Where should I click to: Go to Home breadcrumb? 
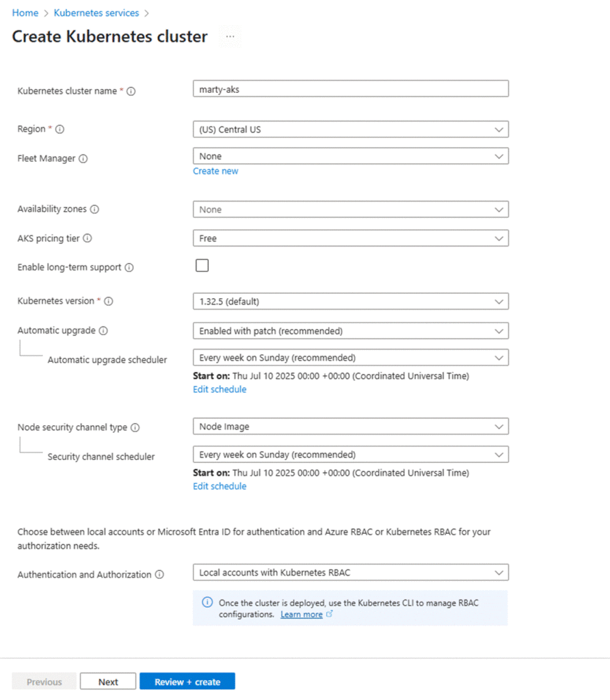(x=25, y=13)
